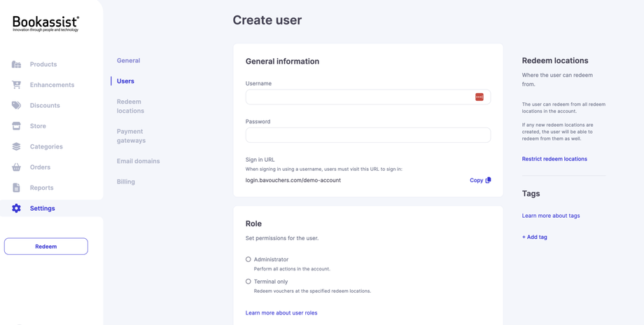
Task: Focus the Password input field
Action: point(367,135)
